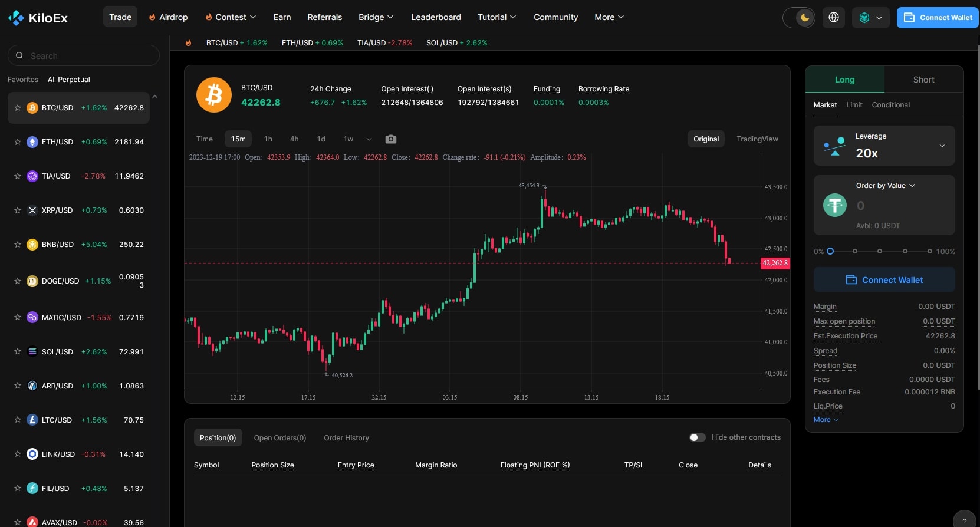980x527 pixels.
Task: Expand More details in order panel
Action: point(826,420)
